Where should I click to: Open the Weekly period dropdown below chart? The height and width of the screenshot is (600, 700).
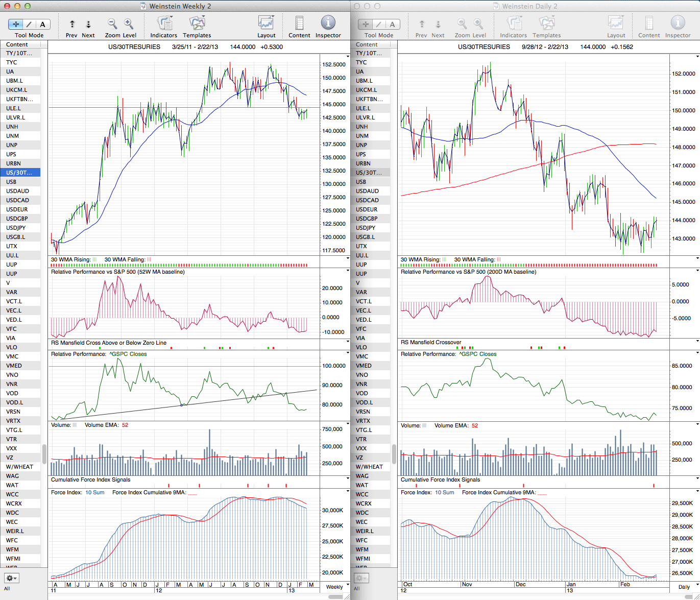point(335,587)
